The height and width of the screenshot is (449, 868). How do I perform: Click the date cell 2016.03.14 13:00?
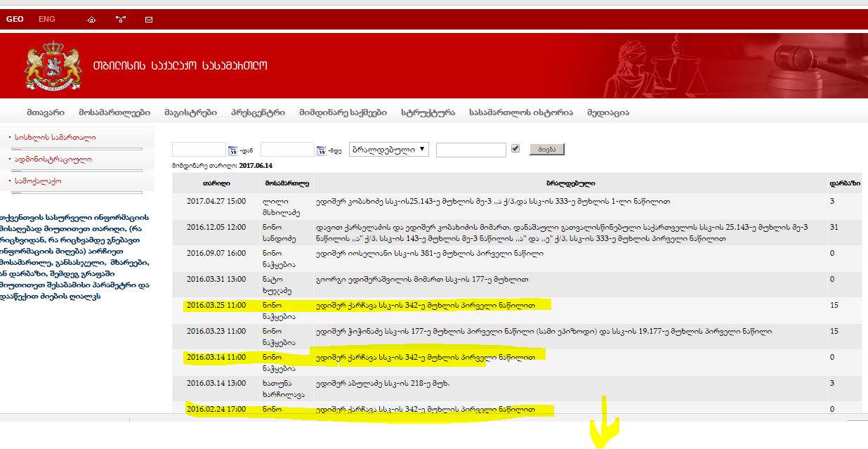[216, 383]
